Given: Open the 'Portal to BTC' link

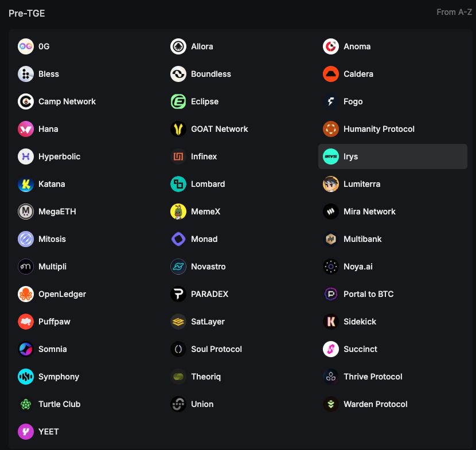Looking at the screenshot, I should pyautogui.click(x=369, y=294).
